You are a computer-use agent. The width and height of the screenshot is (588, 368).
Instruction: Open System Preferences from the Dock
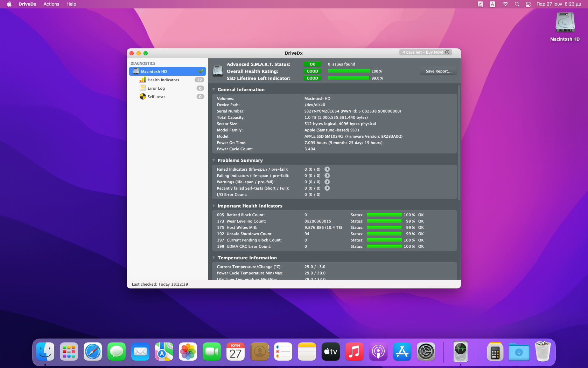click(426, 352)
